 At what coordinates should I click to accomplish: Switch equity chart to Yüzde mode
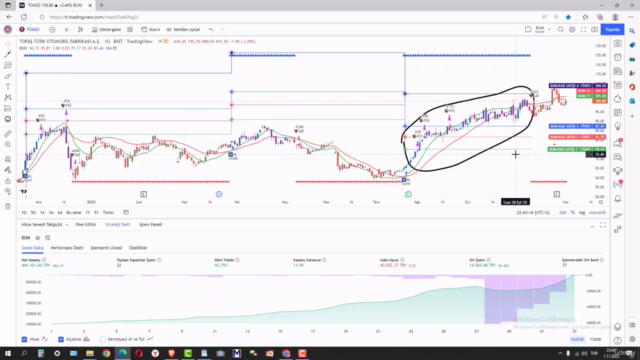point(596,339)
